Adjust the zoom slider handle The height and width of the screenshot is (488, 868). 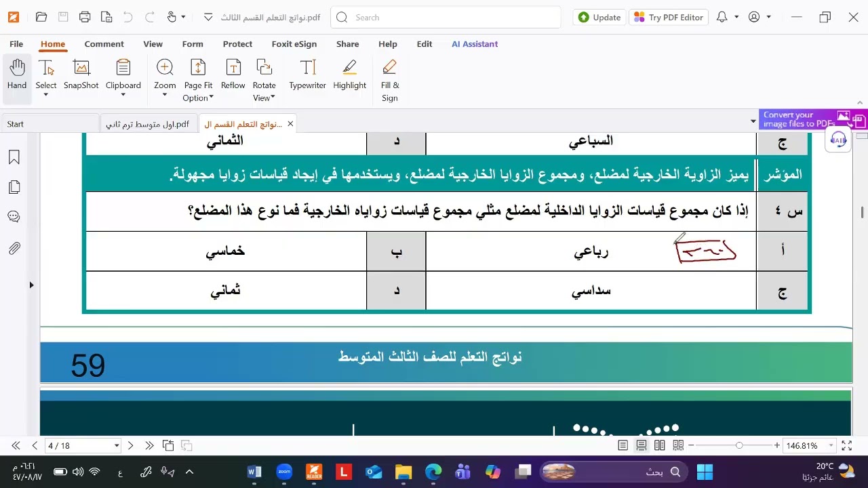click(x=739, y=445)
